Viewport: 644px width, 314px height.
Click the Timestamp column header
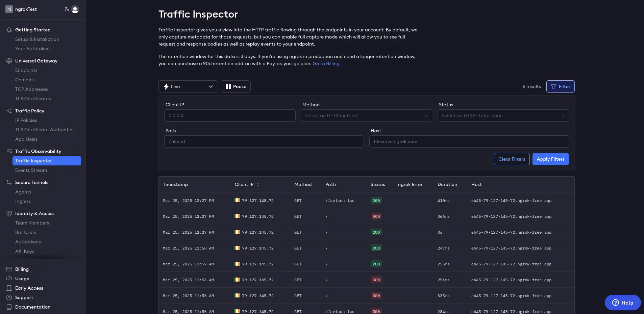pos(175,184)
